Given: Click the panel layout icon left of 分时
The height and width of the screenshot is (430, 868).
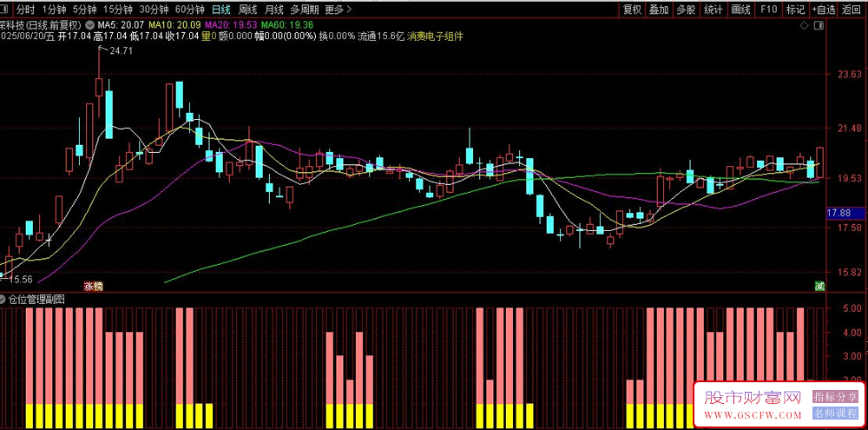Looking at the screenshot, I should 5,10.
